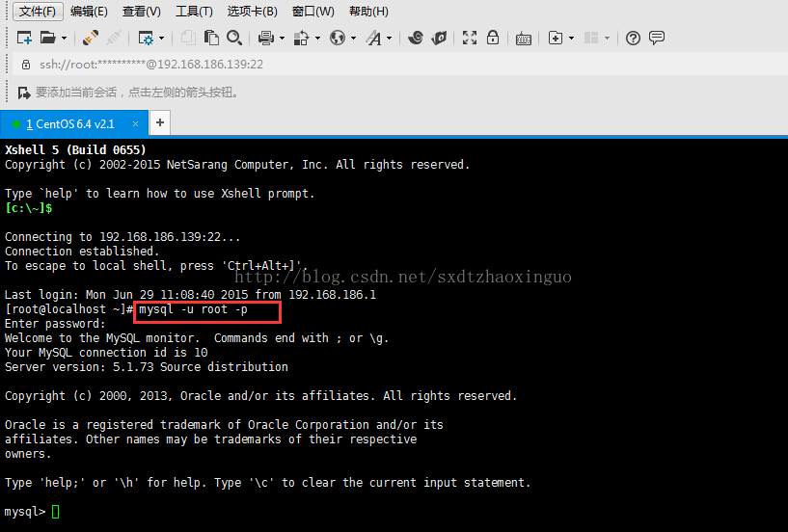Open Find with the magnifier icon
The image size is (788, 532).
[x=234, y=38]
